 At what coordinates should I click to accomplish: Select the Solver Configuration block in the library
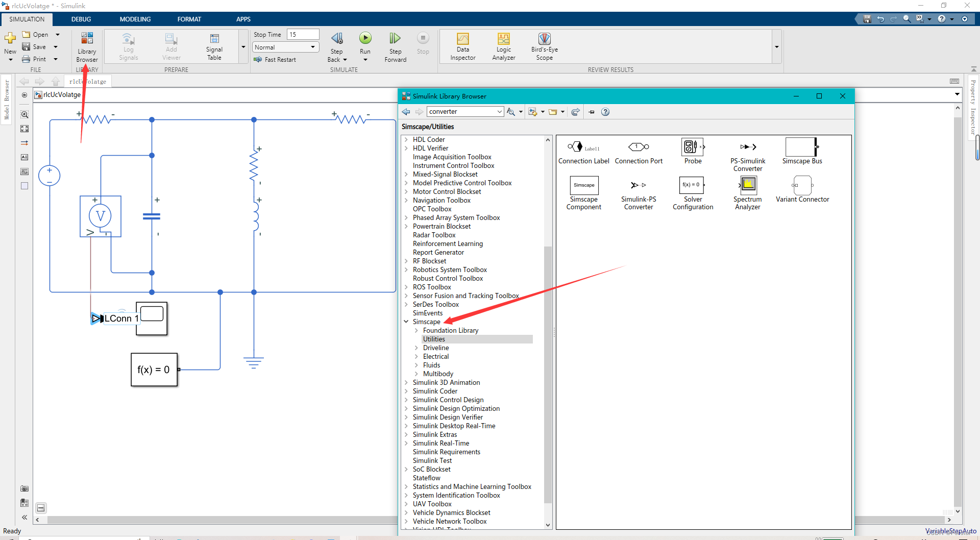(693, 193)
